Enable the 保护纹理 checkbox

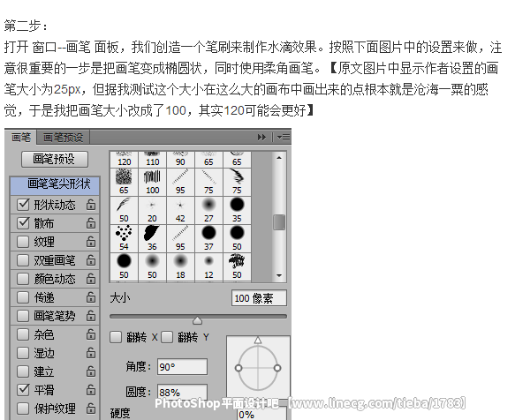tap(23, 409)
